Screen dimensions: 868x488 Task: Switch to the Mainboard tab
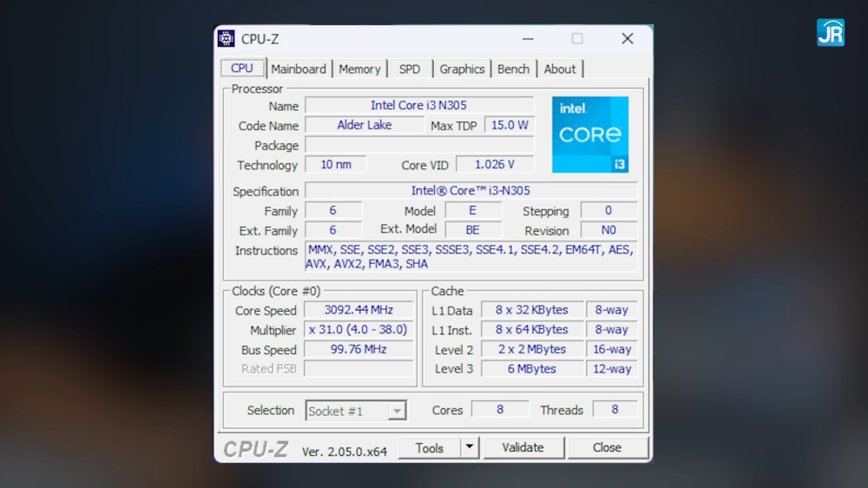tap(299, 69)
